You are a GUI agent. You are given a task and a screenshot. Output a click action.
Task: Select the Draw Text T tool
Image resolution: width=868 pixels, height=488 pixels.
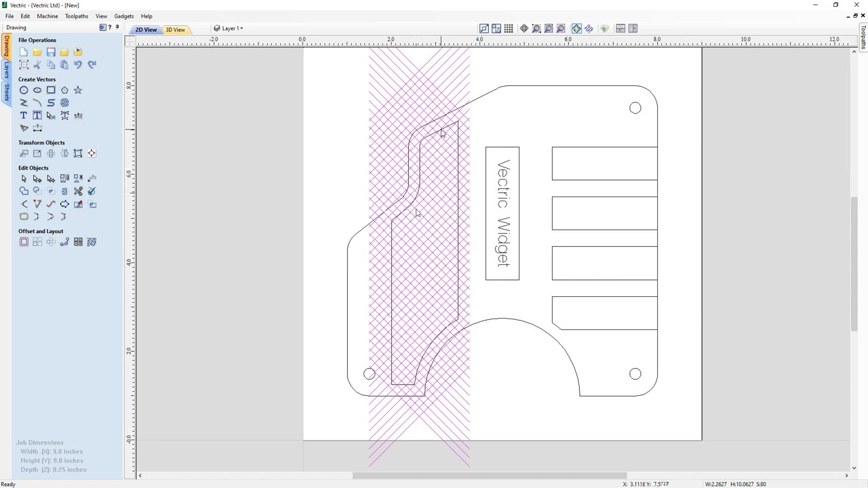[24, 116]
